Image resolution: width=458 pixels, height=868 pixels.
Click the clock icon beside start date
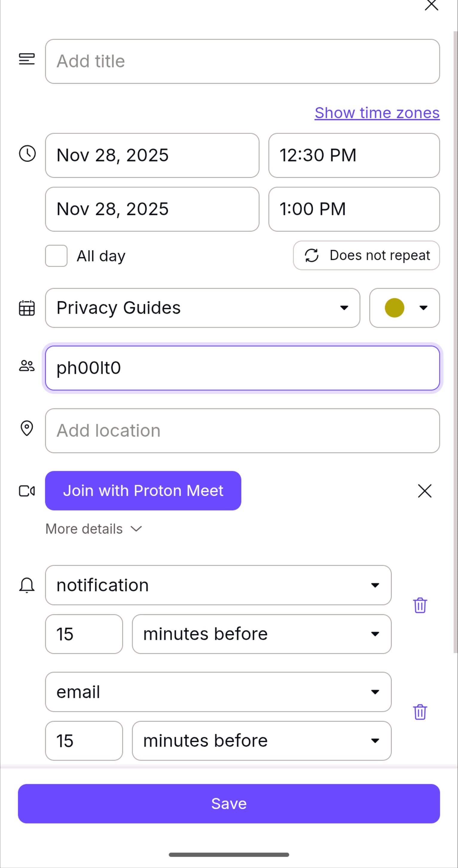(27, 154)
